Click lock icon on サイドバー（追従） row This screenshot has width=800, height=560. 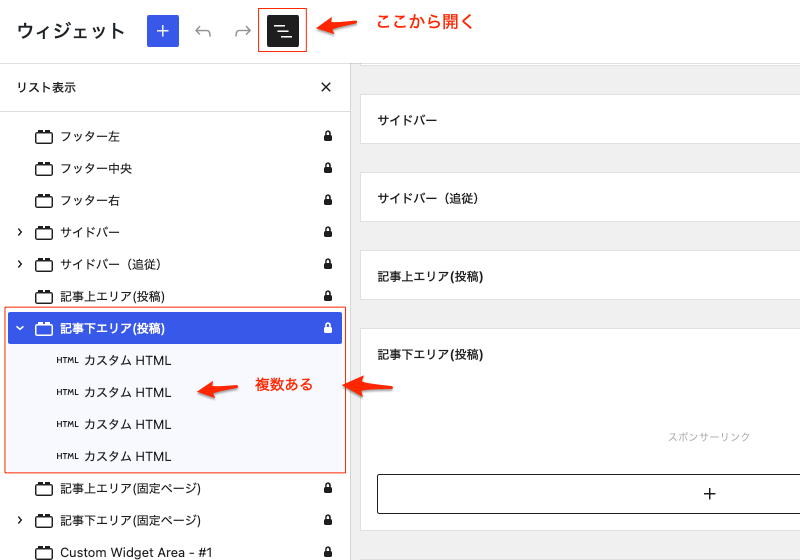pyautogui.click(x=328, y=264)
